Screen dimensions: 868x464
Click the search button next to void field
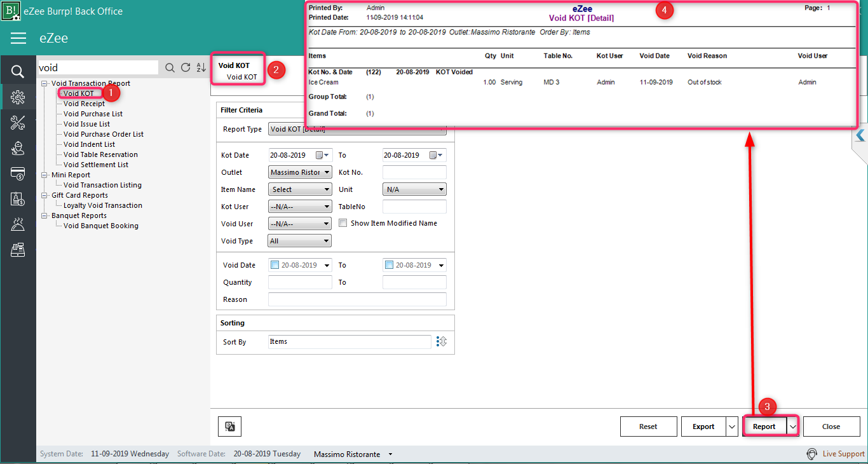pyautogui.click(x=170, y=68)
